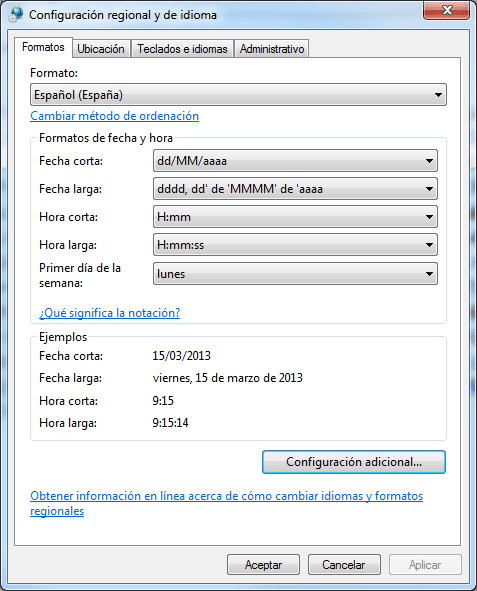Image resolution: width=477 pixels, height=591 pixels.
Task: Click the Cancelar button
Action: [x=344, y=565]
